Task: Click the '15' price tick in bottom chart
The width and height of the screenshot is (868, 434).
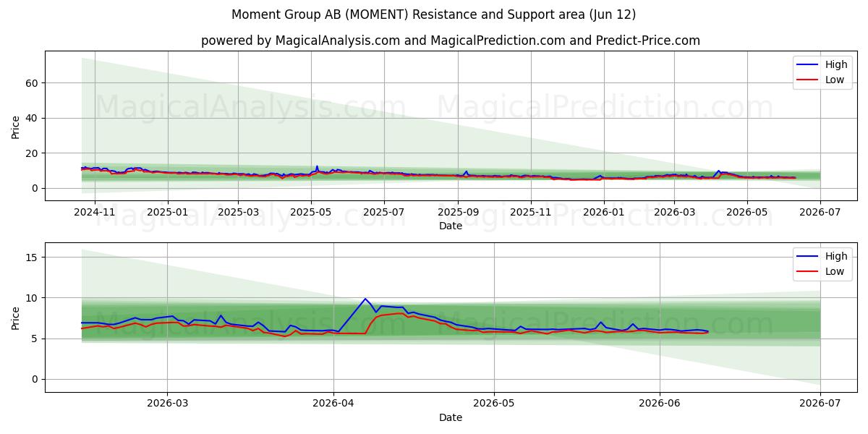Action: pyautogui.click(x=32, y=257)
